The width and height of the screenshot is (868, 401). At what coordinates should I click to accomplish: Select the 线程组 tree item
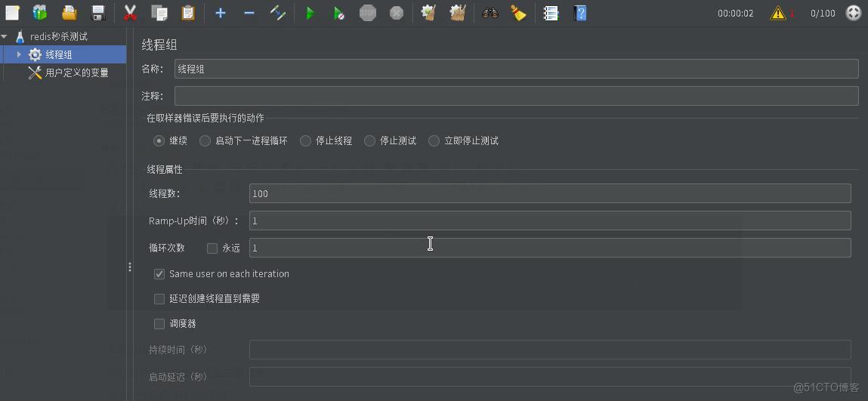tap(59, 54)
